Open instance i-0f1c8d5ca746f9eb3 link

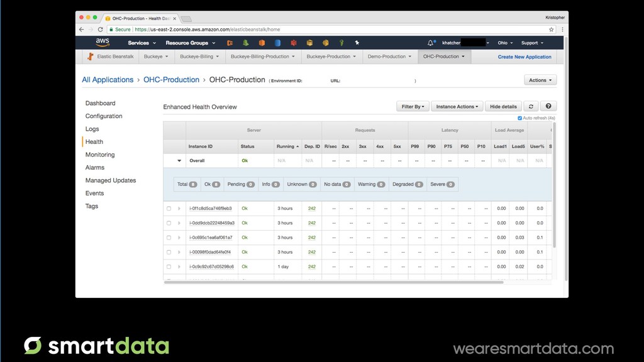coord(210,209)
